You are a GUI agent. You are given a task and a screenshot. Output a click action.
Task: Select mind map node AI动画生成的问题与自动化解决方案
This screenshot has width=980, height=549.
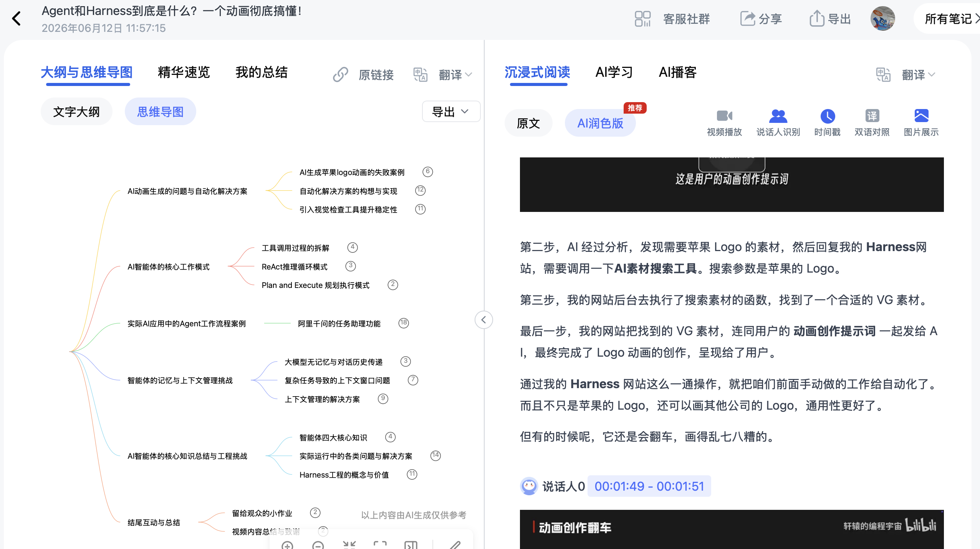(x=187, y=191)
